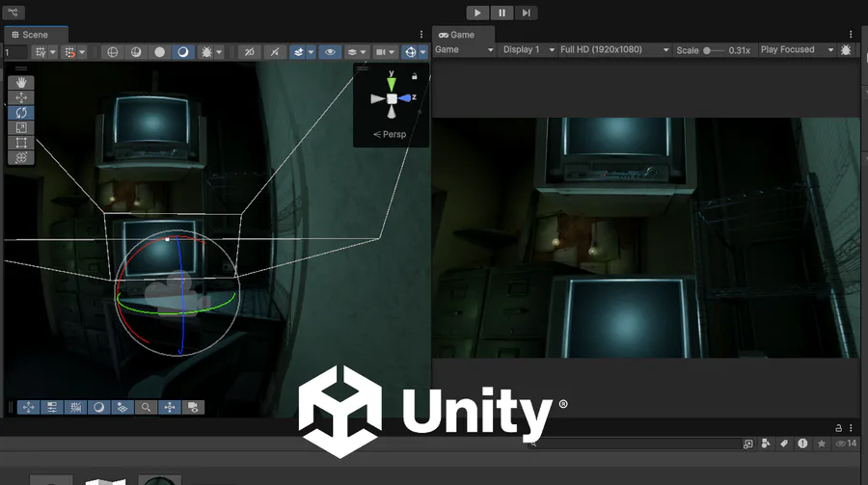Image resolution: width=868 pixels, height=485 pixels.
Task: Click the import log exclamation icon
Action: tap(802, 444)
